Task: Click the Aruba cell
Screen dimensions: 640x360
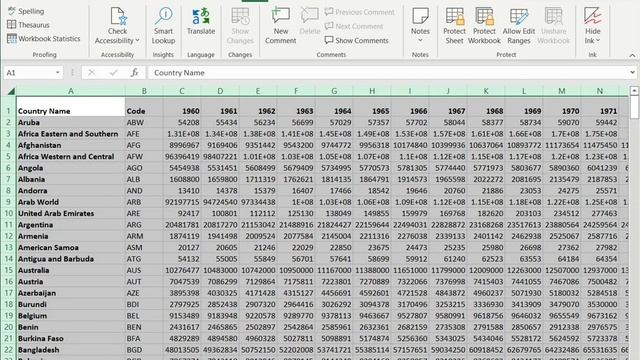Action: [x=71, y=122]
